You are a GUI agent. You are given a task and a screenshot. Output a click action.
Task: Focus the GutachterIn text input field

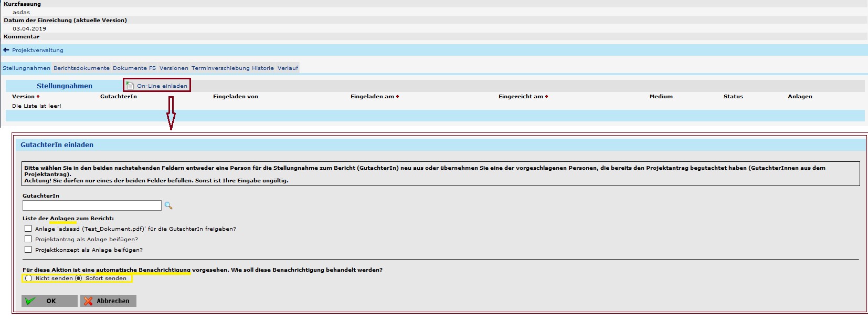(x=92, y=205)
